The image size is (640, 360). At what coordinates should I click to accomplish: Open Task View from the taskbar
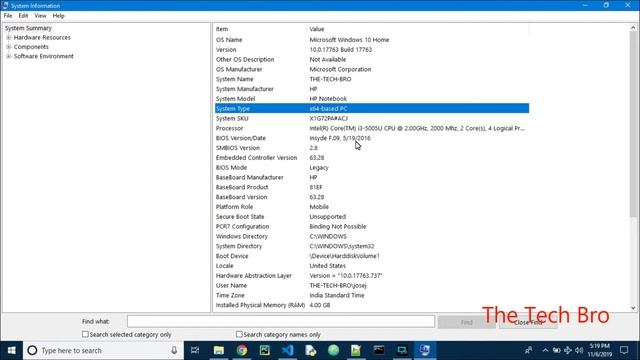(195, 350)
